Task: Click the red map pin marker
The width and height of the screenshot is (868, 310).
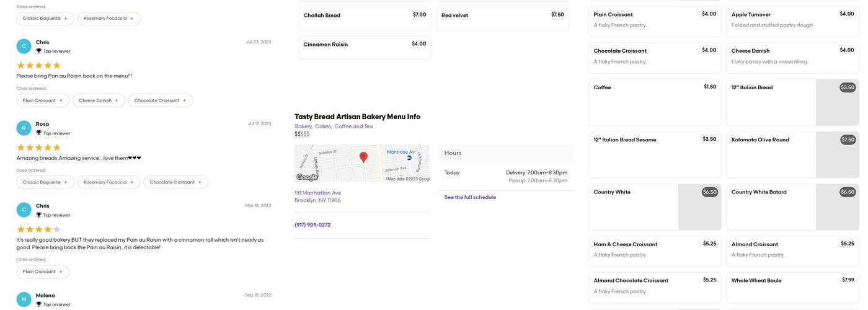Action: point(363,157)
